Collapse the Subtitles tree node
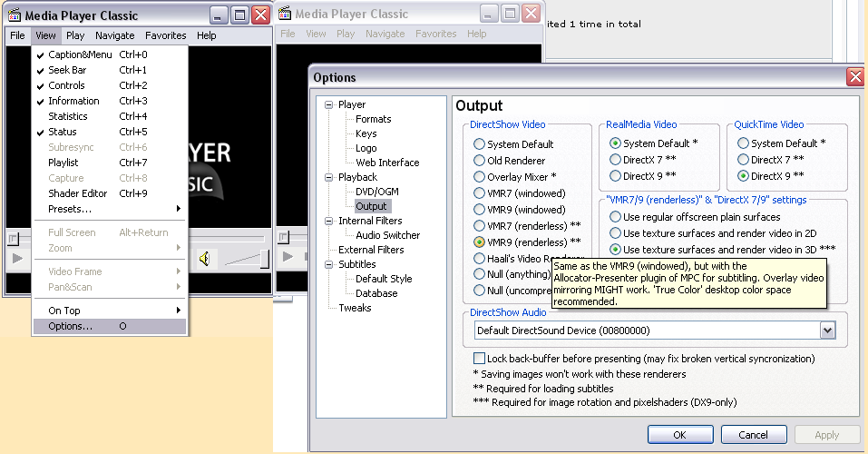 (x=329, y=264)
